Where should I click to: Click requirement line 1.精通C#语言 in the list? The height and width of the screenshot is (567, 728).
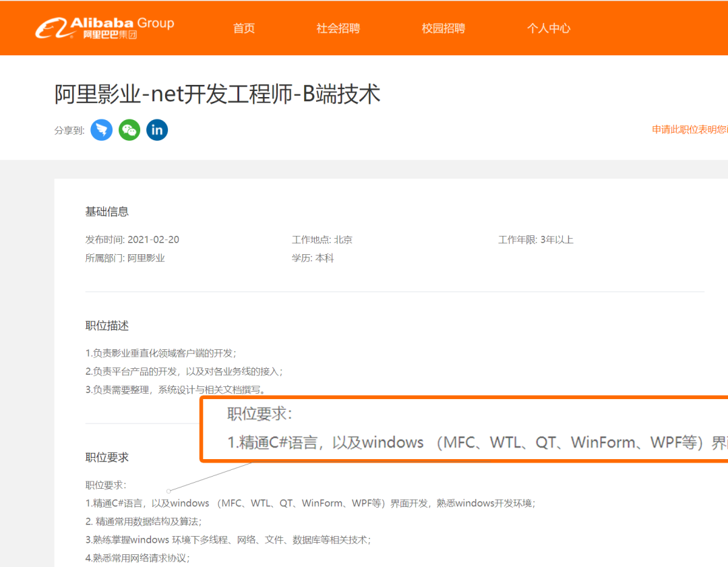point(310,504)
